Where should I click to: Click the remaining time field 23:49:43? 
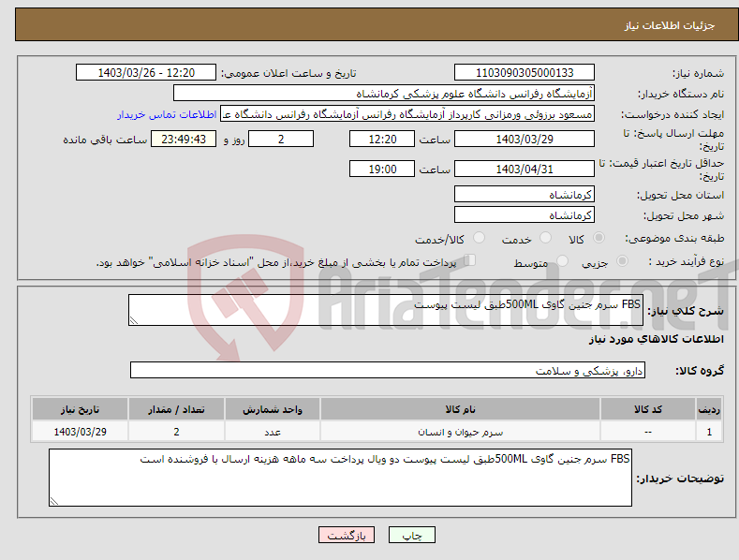184,139
